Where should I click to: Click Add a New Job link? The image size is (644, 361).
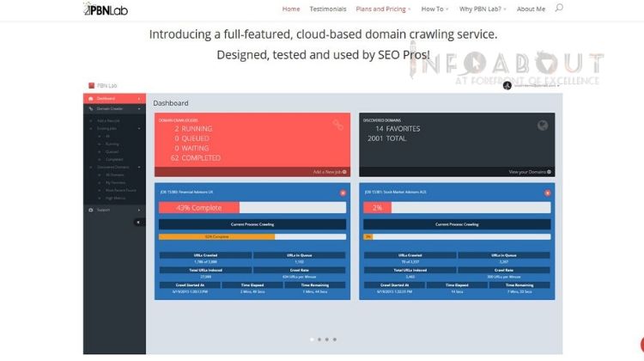pyautogui.click(x=330, y=172)
